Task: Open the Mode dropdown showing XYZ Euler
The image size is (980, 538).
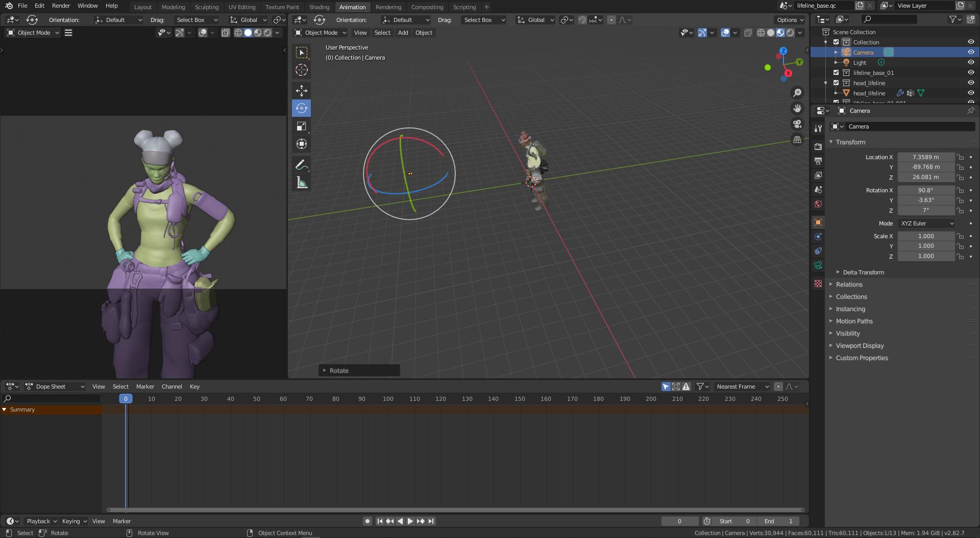Action: pos(926,223)
